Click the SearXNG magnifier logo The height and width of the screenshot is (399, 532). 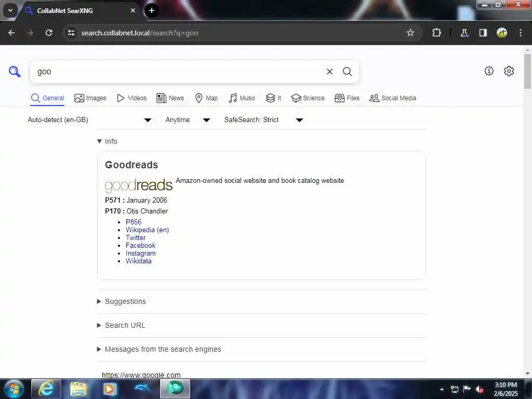(x=15, y=72)
